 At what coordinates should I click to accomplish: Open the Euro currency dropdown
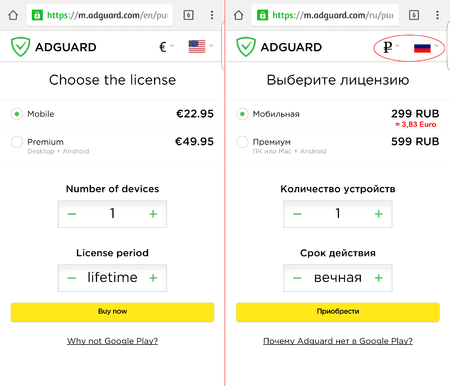click(x=166, y=47)
